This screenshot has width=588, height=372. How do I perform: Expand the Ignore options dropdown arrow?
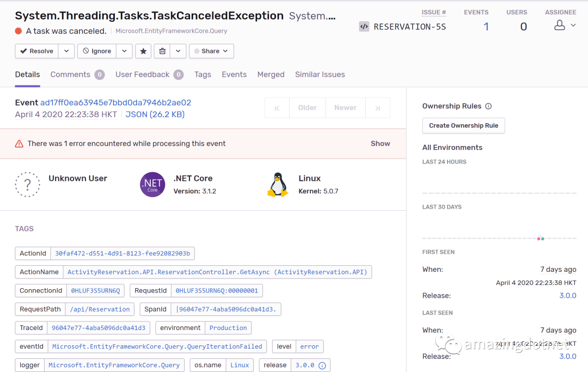[124, 51]
